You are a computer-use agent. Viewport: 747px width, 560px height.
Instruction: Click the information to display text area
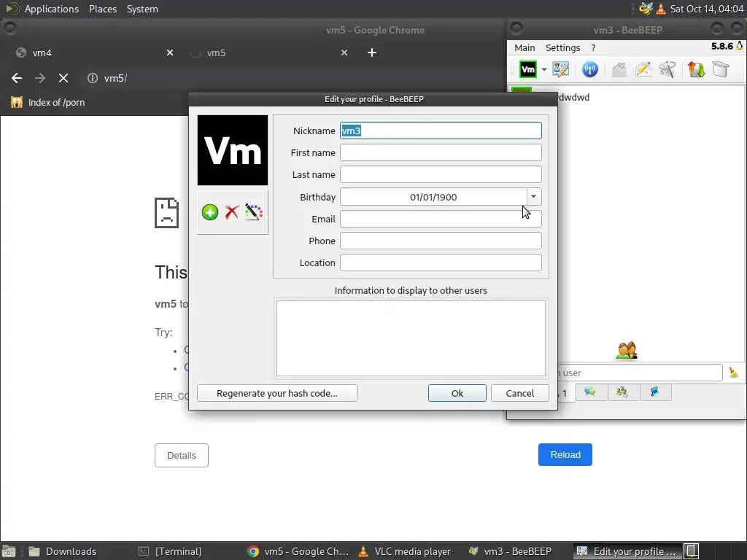[x=411, y=338]
